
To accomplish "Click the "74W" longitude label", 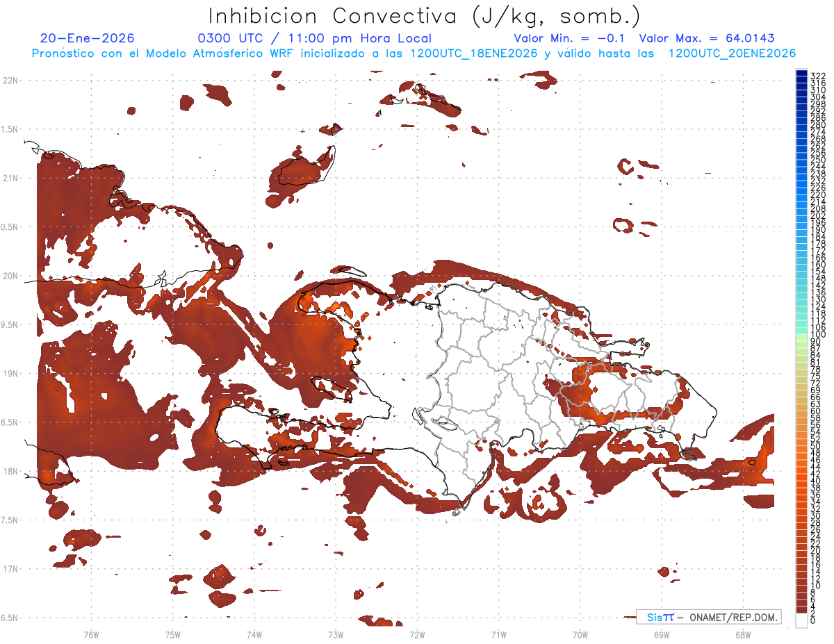I will coord(254,634).
